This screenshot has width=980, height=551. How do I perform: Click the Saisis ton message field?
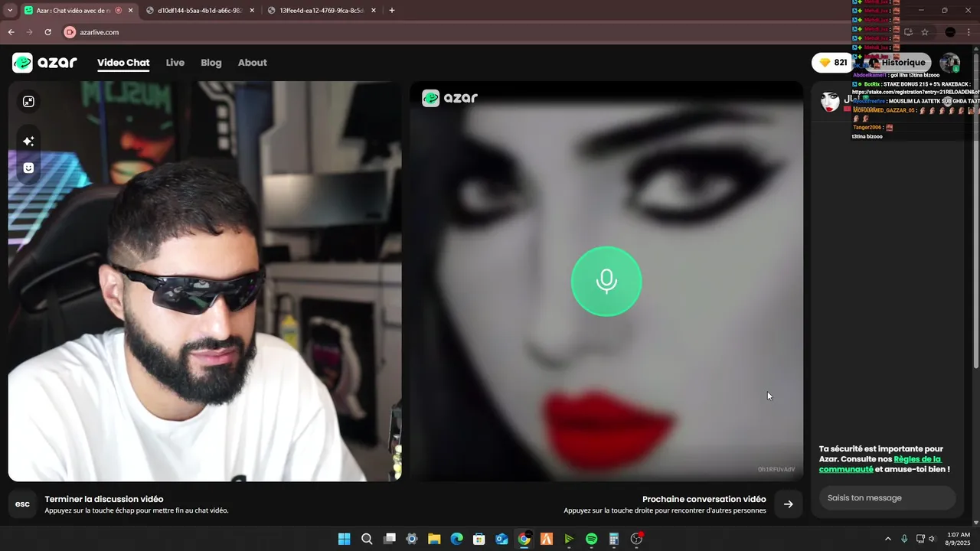point(887,497)
